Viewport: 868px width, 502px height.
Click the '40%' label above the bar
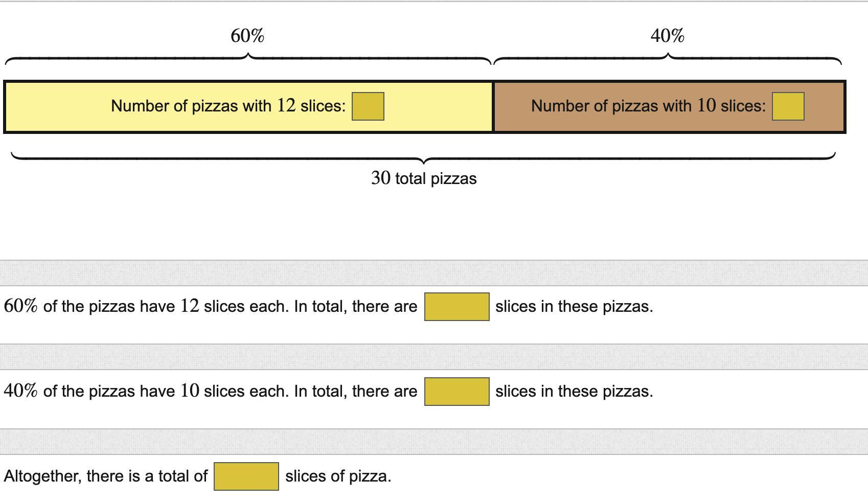point(667,36)
